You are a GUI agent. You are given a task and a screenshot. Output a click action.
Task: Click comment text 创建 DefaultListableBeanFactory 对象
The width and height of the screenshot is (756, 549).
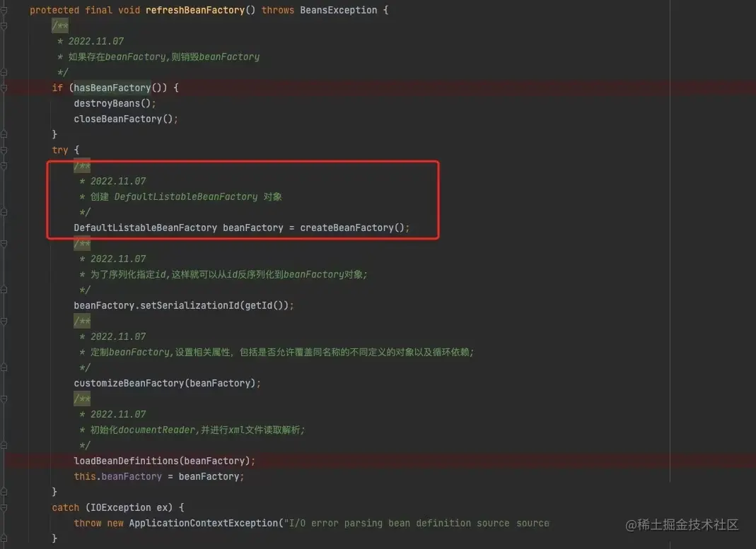(x=186, y=196)
